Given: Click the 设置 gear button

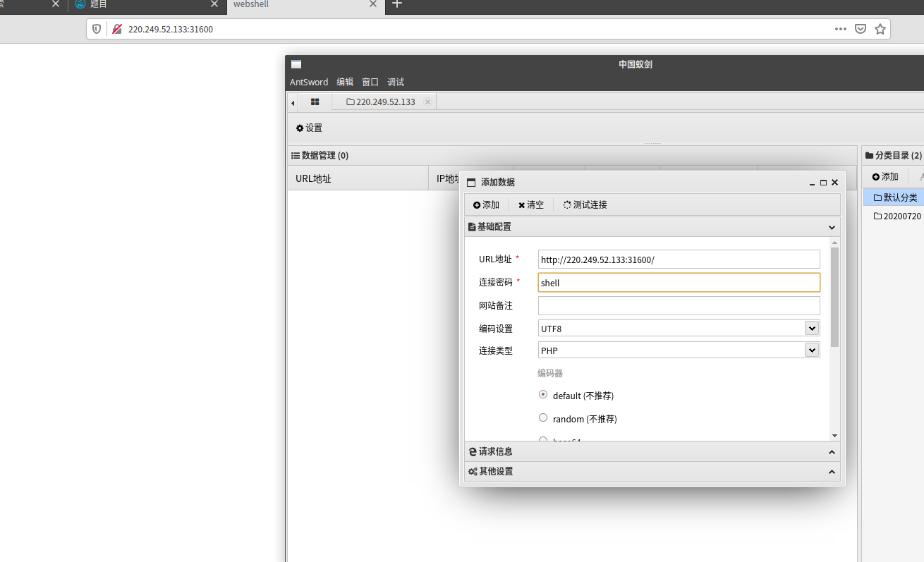Looking at the screenshot, I should pos(309,128).
